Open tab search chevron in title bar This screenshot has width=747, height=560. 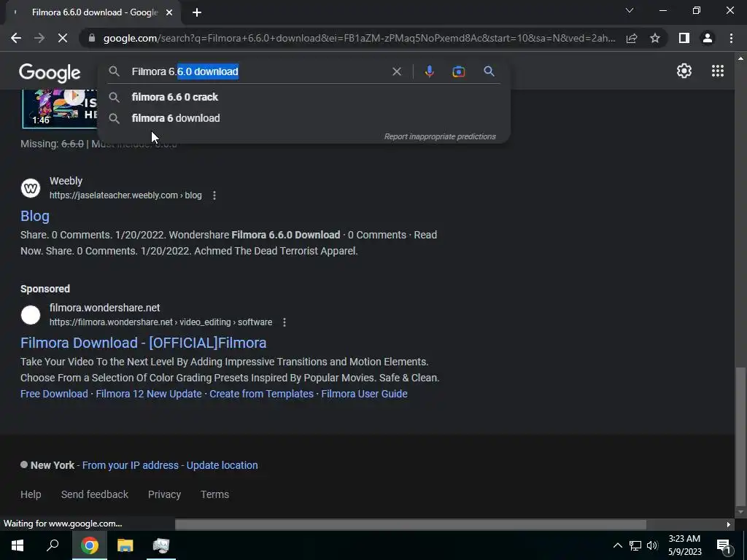[x=630, y=10]
